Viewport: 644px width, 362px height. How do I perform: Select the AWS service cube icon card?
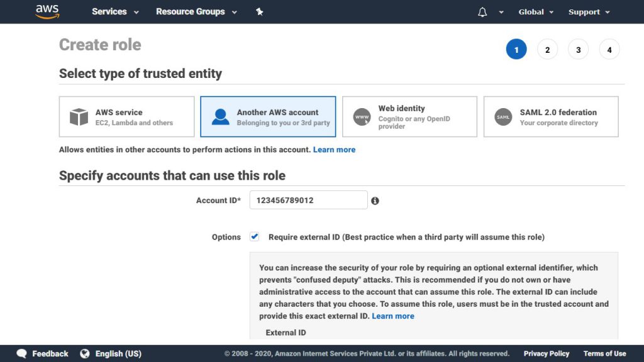tap(126, 116)
